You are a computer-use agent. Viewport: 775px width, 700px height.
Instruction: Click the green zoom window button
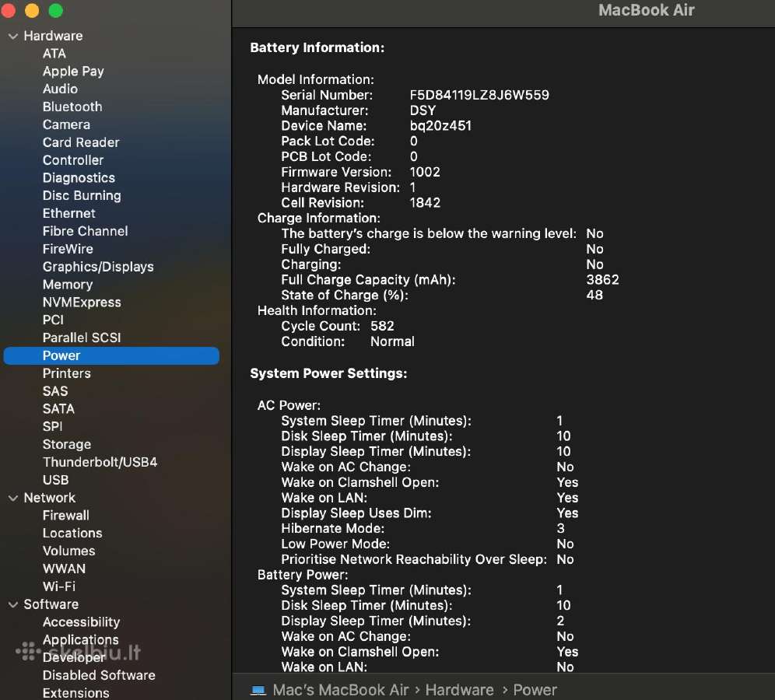[x=56, y=10]
